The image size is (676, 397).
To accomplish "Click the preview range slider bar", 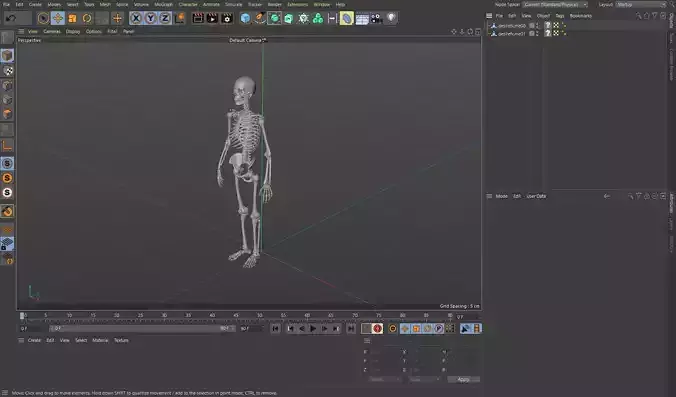I will (x=141, y=328).
